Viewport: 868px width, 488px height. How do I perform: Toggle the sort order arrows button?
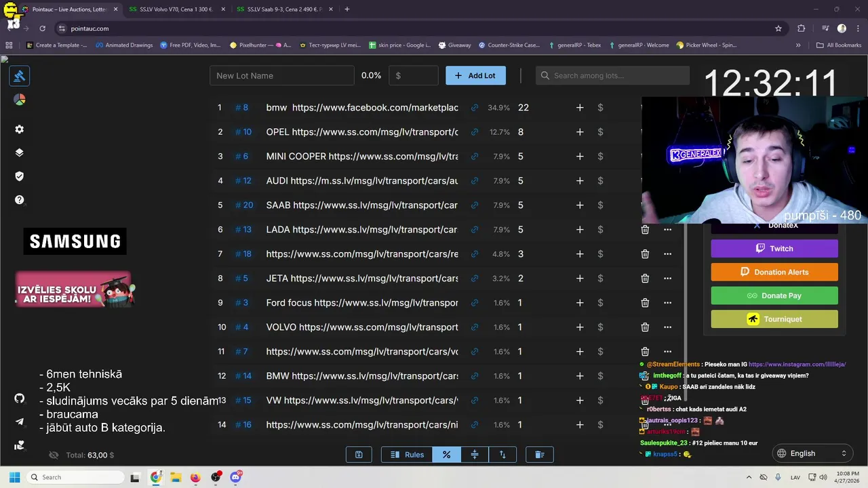pyautogui.click(x=502, y=455)
